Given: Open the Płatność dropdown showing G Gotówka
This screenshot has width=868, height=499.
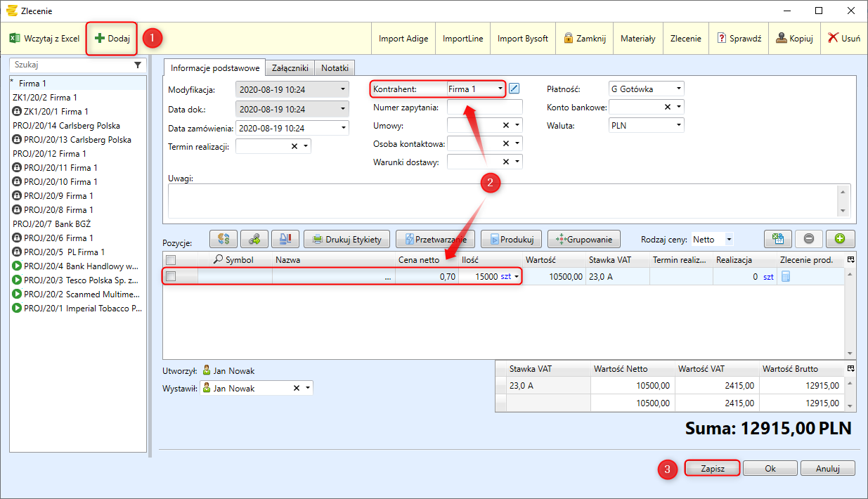Looking at the screenshot, I should (x=645, y=89).
